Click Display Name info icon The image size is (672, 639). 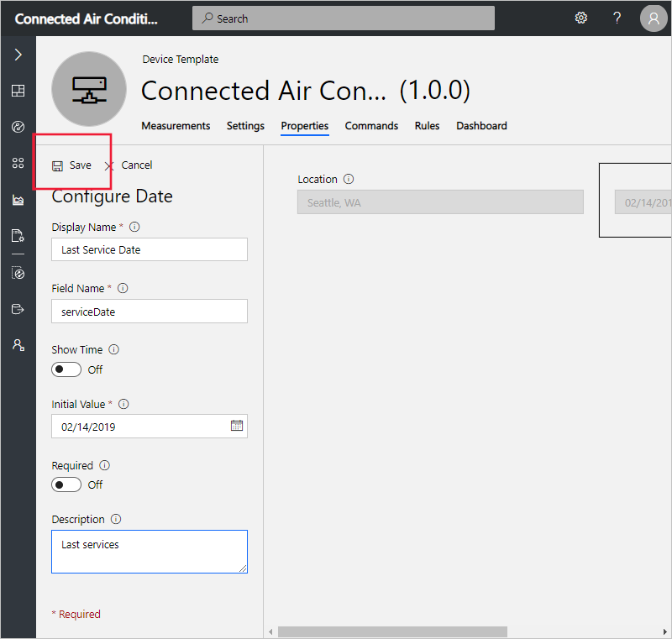(x=134, y=227)
